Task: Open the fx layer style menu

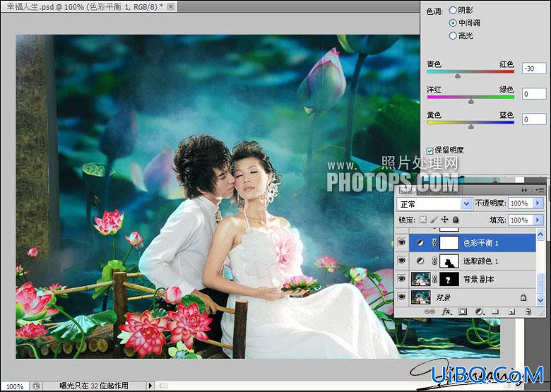Action: click(x=446, y=311)
